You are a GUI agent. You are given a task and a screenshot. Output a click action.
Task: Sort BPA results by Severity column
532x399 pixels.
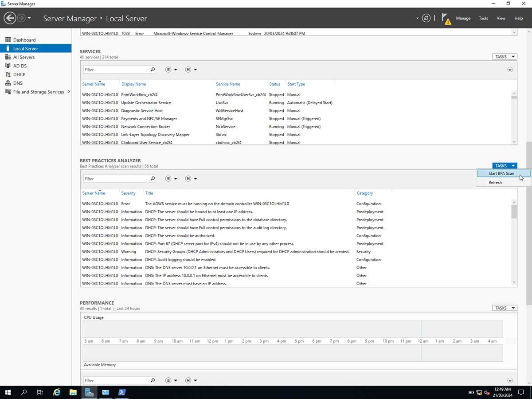(129, 193)
